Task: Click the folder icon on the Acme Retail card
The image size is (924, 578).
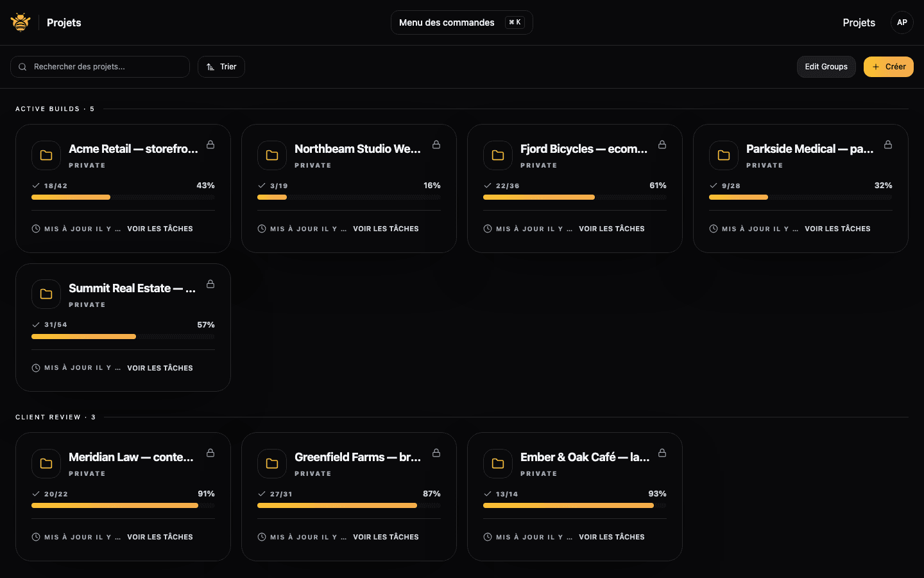Action: click(46, 155)
